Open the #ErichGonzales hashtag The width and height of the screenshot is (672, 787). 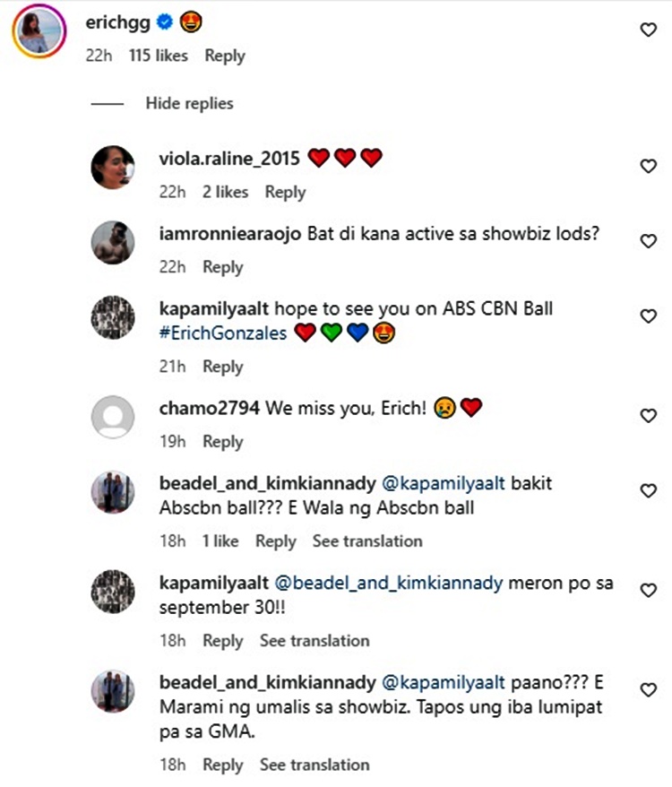tap(222, 333)
